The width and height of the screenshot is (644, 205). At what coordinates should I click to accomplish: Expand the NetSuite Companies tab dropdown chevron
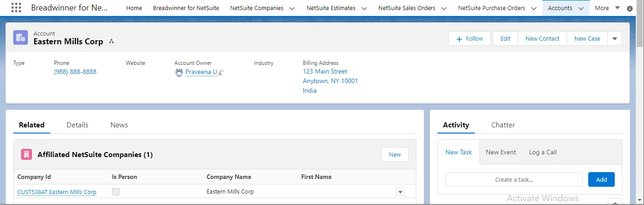pyautogui.click(x=293, y=8)
